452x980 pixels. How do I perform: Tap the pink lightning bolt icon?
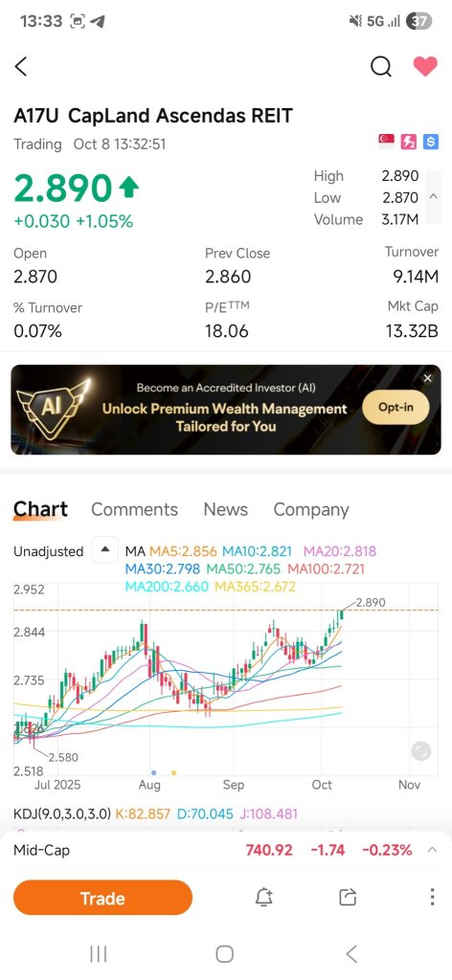coord(408,142)
